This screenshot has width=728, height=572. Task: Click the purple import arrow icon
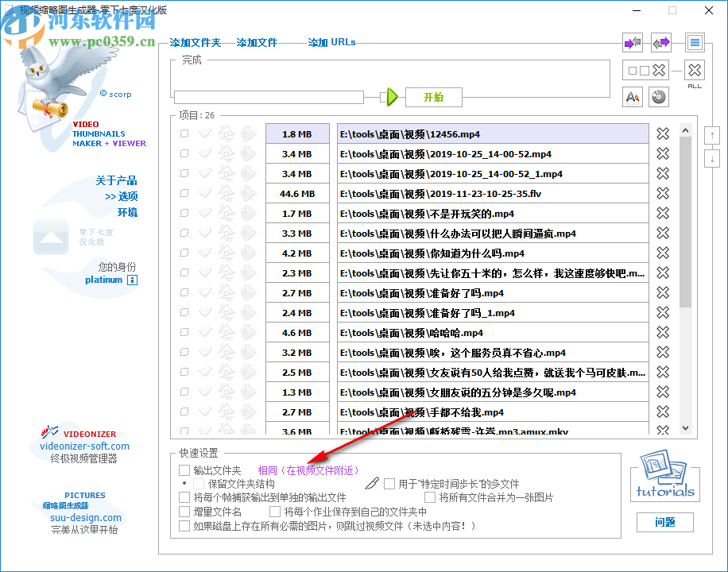tap(632, 42)
